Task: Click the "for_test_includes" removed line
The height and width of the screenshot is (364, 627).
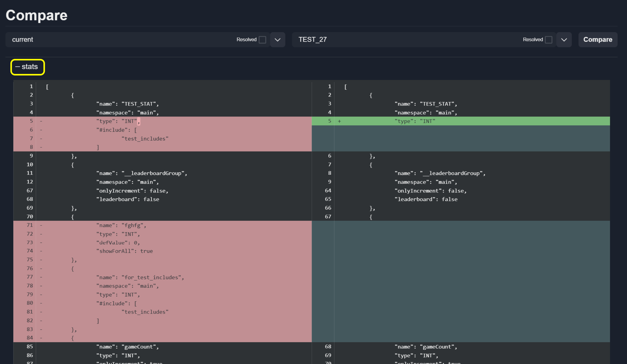Action: click(x=162, y=277)
